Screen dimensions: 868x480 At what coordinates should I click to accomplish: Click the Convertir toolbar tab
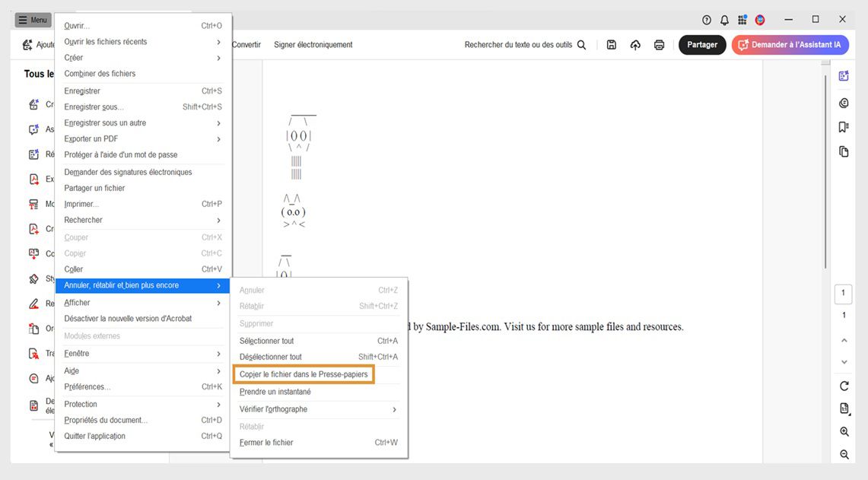point(246,45)
